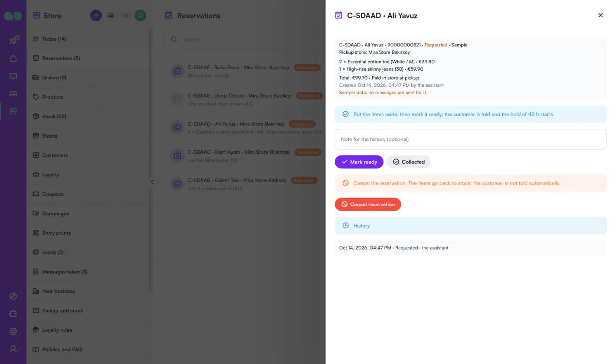The width and height of the screenshot is (616, 364).
Task: Click the Cancel reservation button
Action: click(368, 205)
